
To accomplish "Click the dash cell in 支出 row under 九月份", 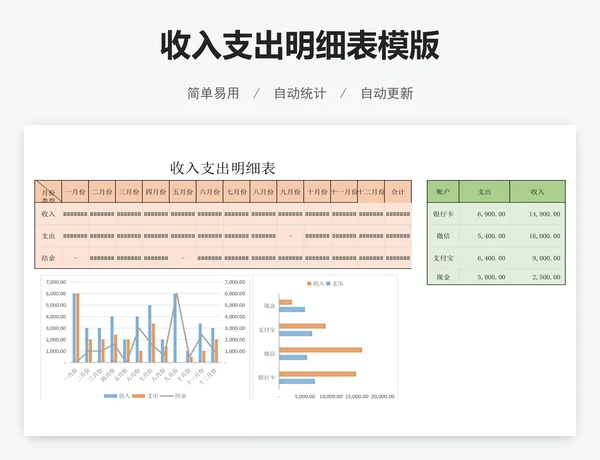I will (290, 236).
